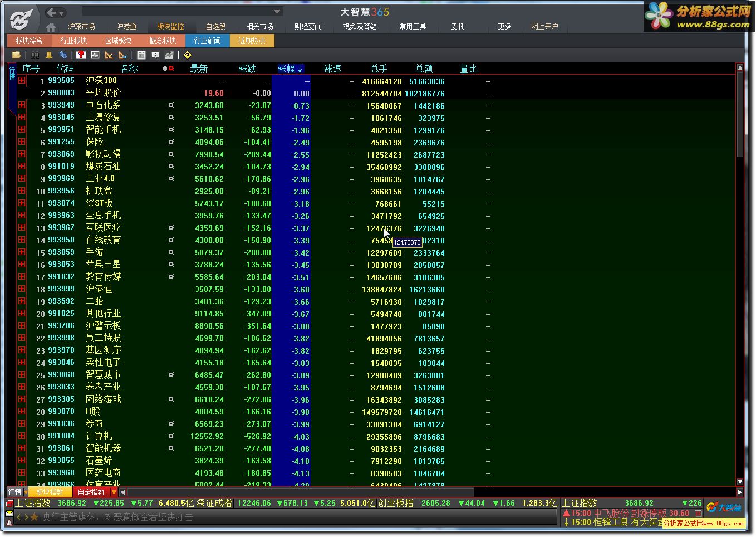Expand the 中石化系 row
Screen dimensions: 756x537
coord(22,105)
